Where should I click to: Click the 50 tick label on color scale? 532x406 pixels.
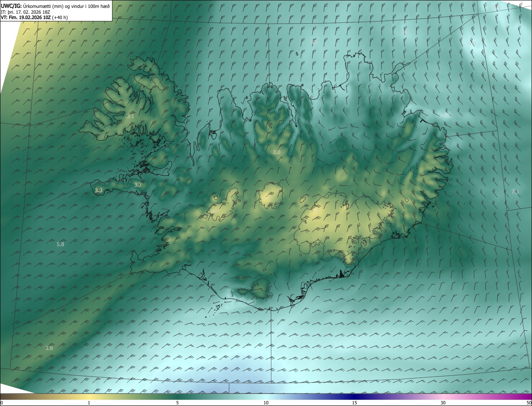click(529, 403)
